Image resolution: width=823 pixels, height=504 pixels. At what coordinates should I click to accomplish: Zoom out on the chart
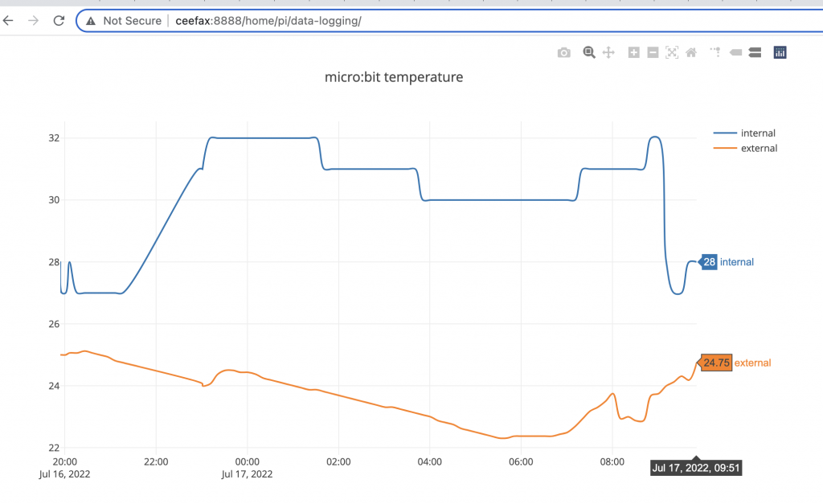[653, 51]
